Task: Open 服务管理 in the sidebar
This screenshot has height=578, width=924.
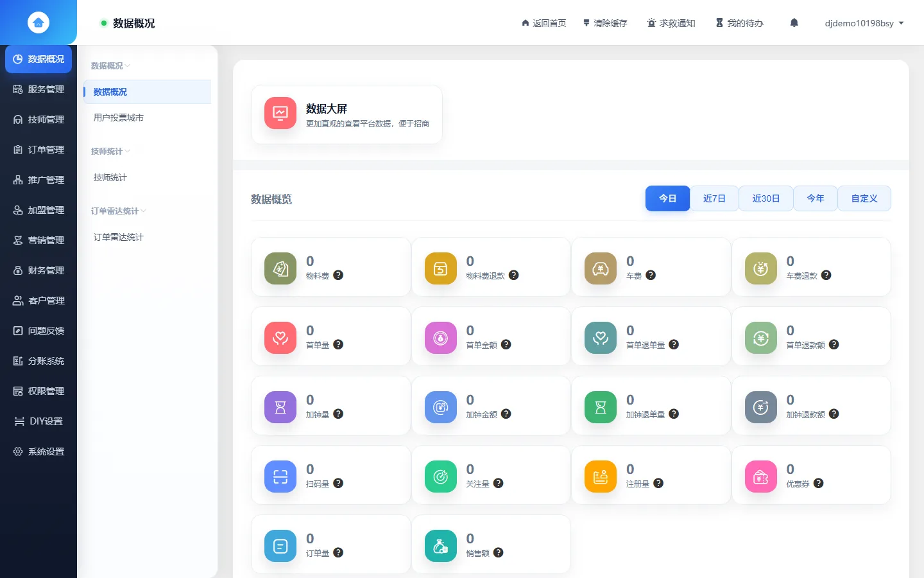Action: [x=38, y=89]
